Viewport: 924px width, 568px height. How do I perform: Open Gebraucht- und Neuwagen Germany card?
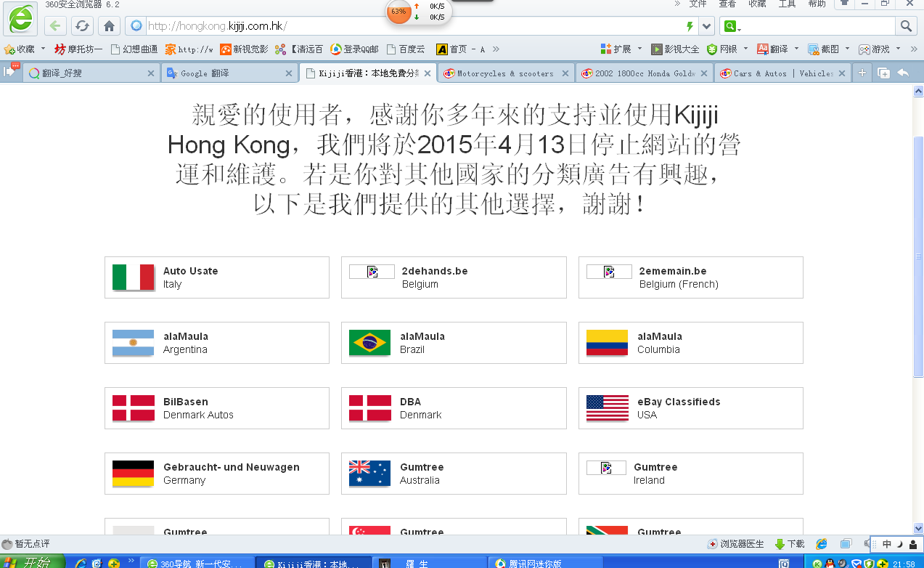coord(217,473)
